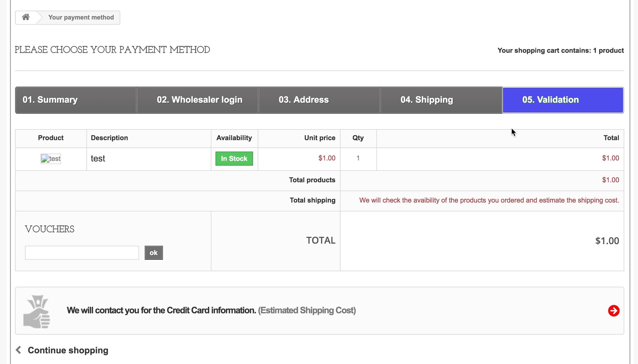
Task: Click the Continue shopping link
Action: click(x=68, y=350)
